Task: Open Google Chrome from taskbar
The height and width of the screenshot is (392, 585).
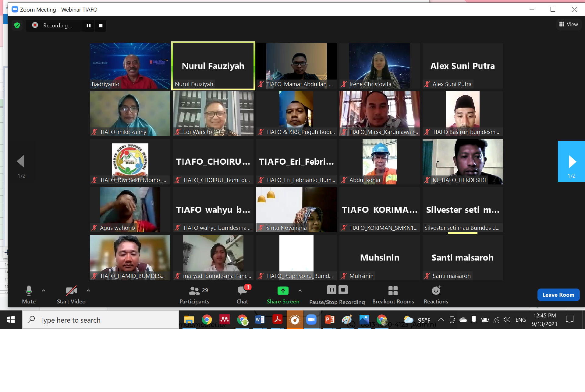Action: [207, 320]
